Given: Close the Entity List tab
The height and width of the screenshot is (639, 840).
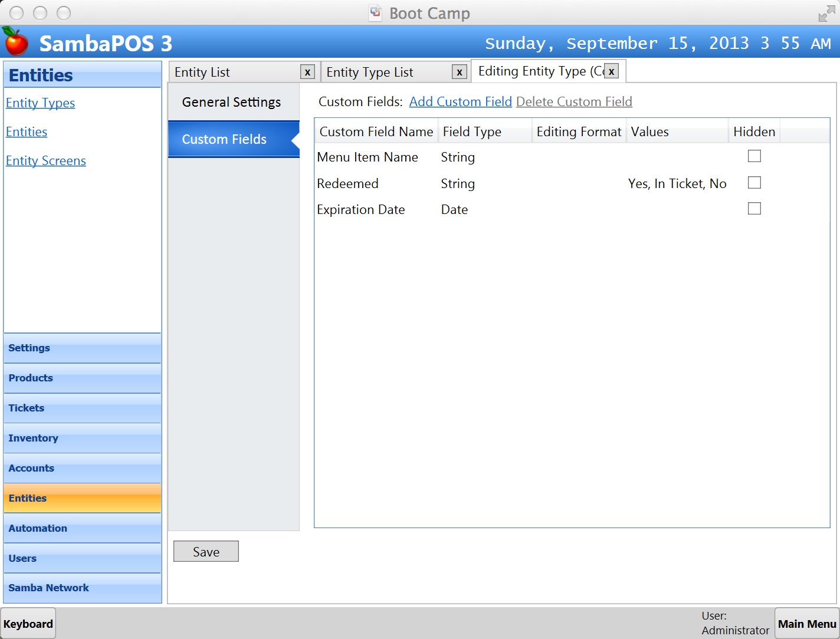Looking at the screenshot, I should 307,72.
